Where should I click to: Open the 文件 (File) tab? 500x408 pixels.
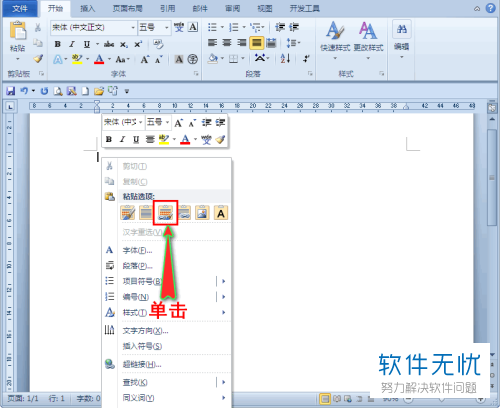(20, 9)
